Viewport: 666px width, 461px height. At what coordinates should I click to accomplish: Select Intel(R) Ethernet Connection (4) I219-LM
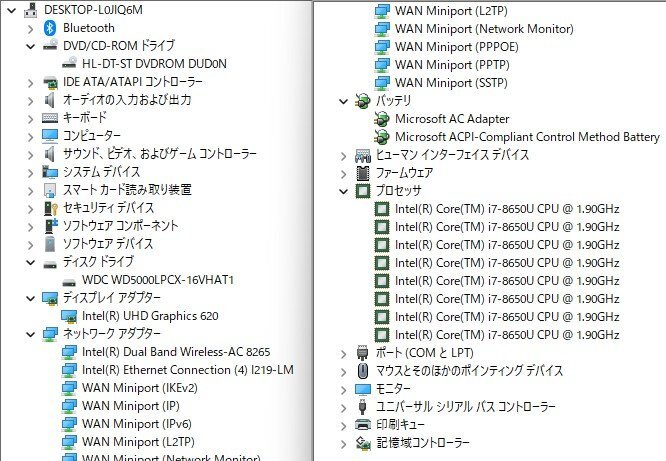tap(187, 370)
